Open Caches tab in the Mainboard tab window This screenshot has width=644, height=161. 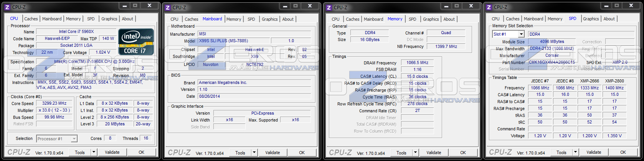[192, 19]
